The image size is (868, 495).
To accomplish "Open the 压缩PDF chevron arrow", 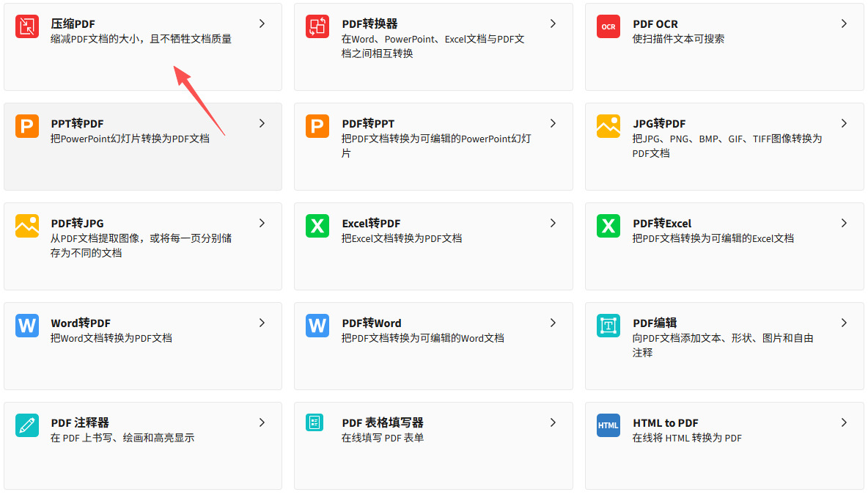I will (262, 23).
